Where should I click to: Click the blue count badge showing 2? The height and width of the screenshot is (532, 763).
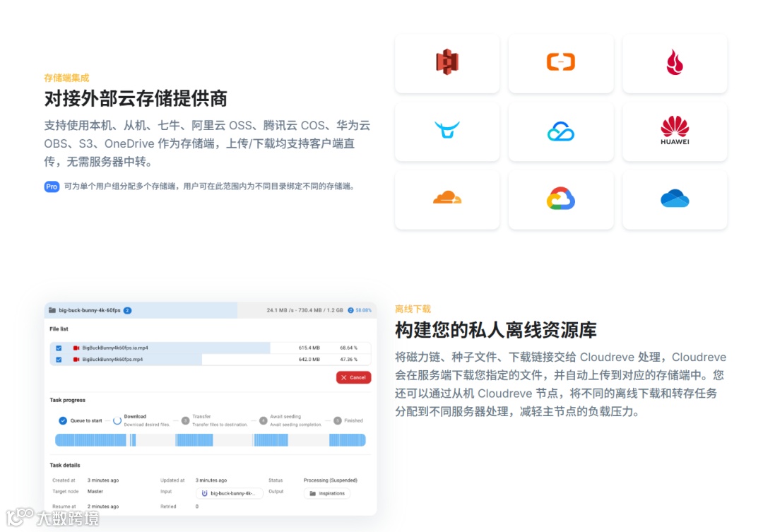click(x=127, y=310)
